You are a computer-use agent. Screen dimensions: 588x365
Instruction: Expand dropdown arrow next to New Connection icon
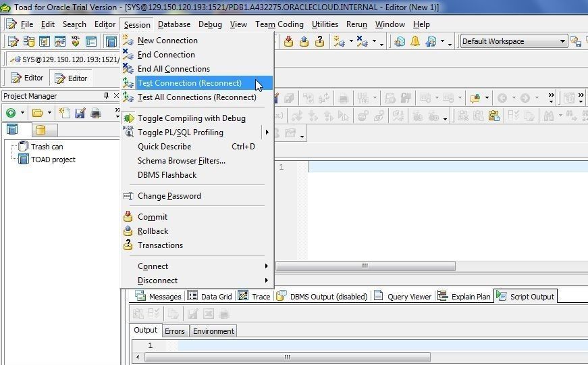click(351, 41)
